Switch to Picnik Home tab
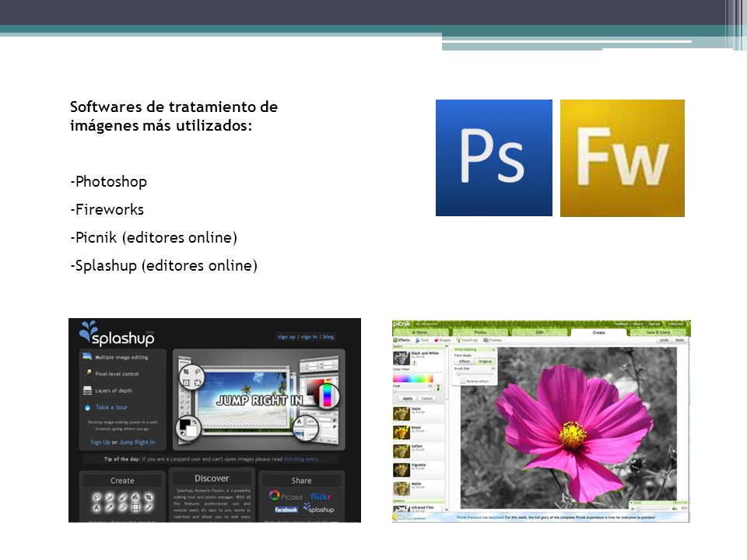 pyautogui.click(x=421, y=332)
